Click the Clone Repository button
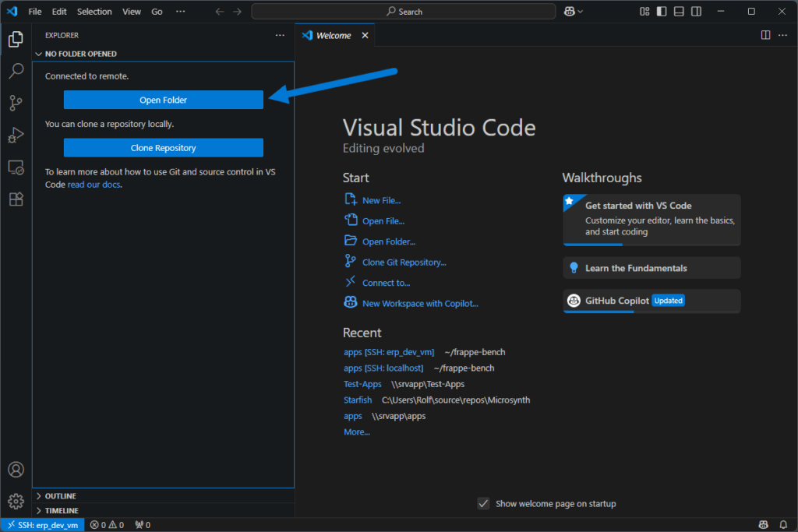The width and height of the screenshot is (798, 532). (164, 147)
